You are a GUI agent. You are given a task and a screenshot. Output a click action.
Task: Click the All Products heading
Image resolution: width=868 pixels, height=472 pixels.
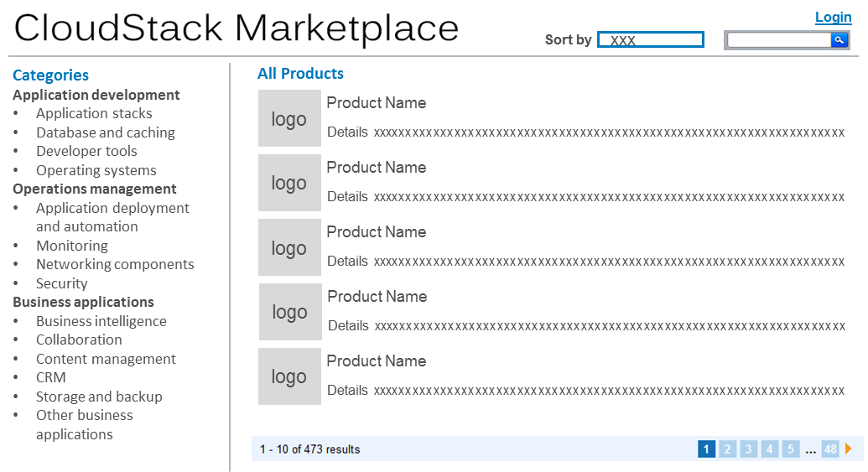300,74
